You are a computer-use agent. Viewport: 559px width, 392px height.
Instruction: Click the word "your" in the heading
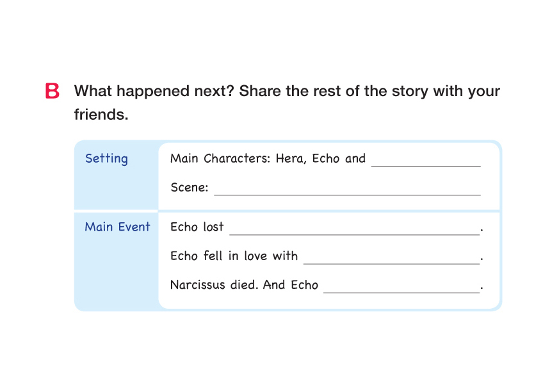point(483,91)
